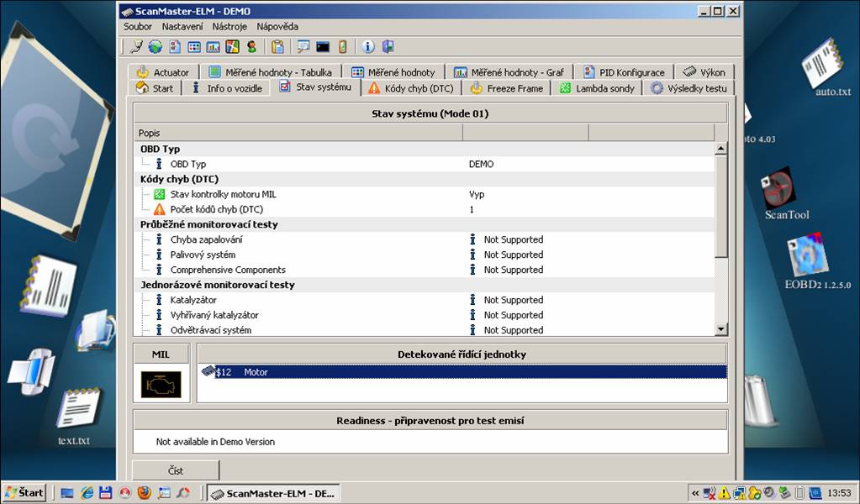The width and height of the screenshot is (860, 504).
Task: Click the Windows Start button
Action: click(24, 493)
